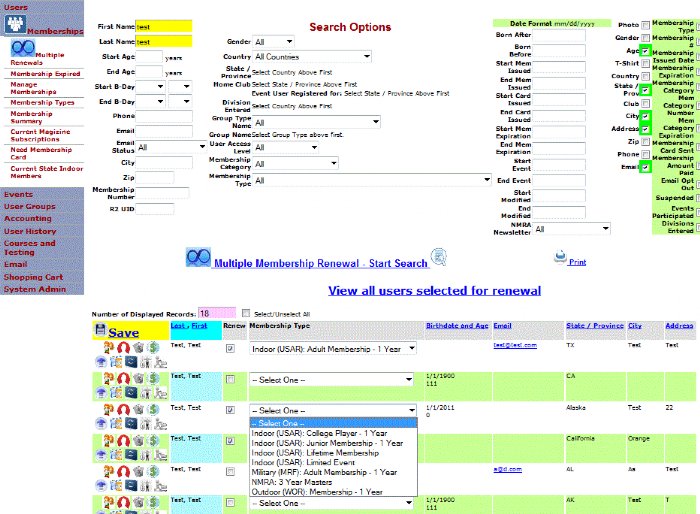Click dark membership card icon in TX row
This screenshot has height=514, width=700.
coord(131,362)
